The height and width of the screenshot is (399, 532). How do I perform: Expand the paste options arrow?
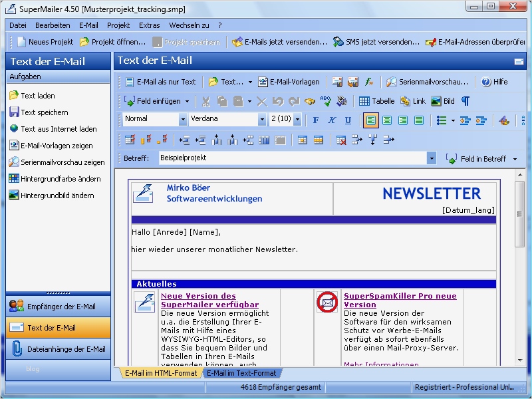point(249,102)
